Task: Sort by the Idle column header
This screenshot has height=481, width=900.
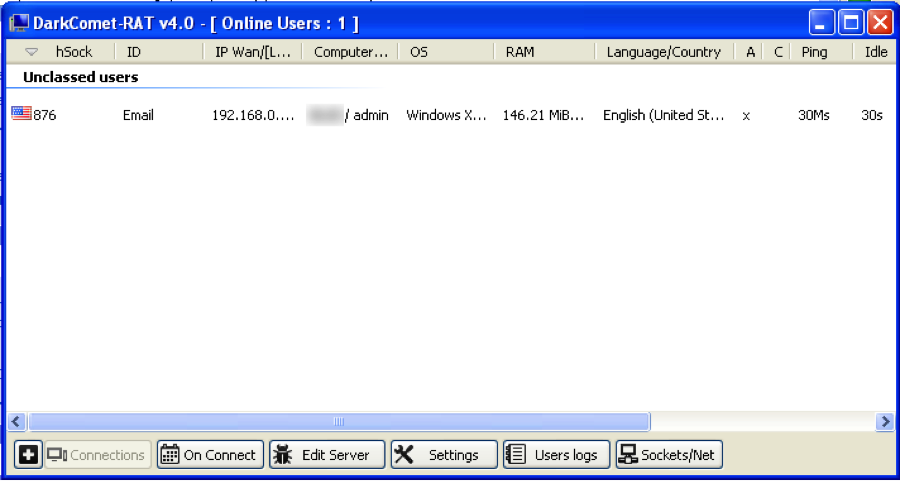Action: coord(876,52)
